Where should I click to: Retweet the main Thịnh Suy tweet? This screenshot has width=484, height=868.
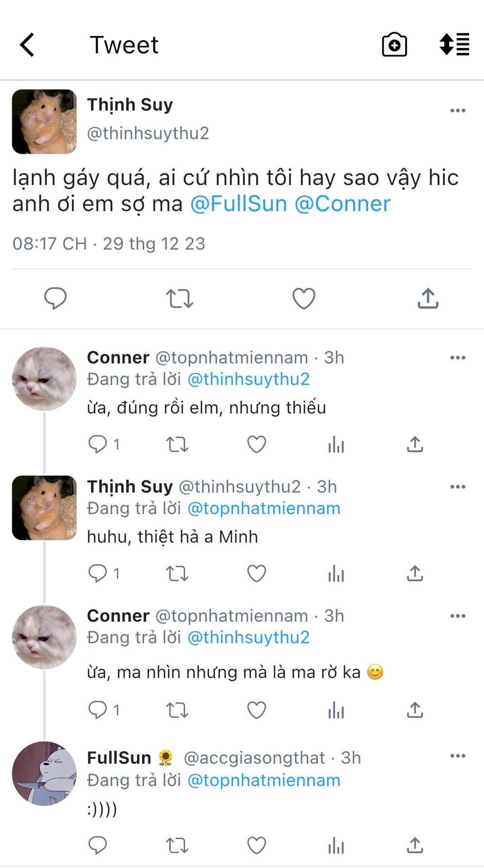tap(179, 298)
